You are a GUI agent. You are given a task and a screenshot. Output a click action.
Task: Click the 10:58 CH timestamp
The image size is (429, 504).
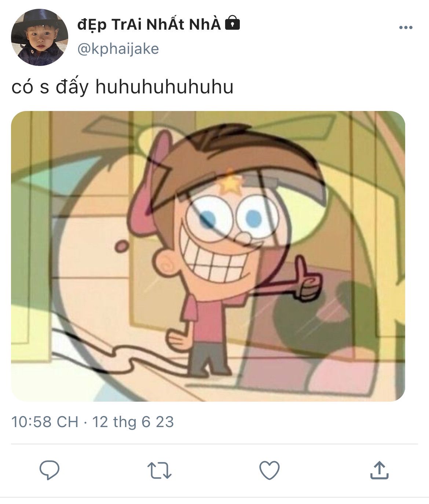point(45,422)
